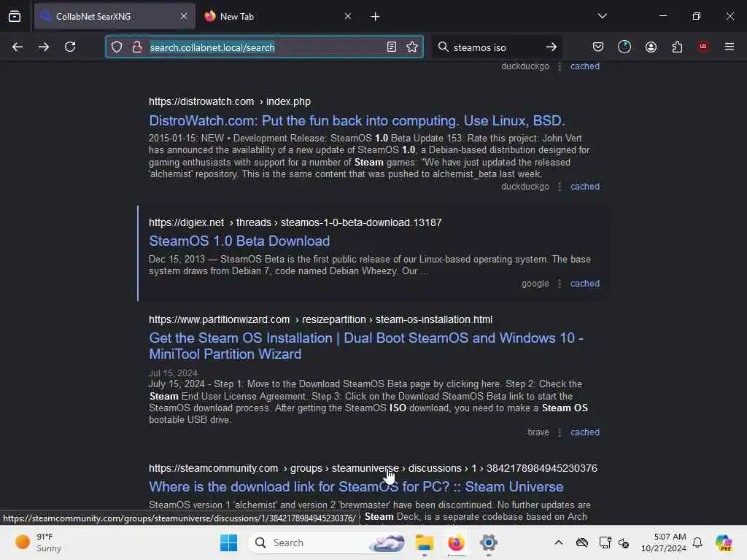Open the cloud sync tray icon

581,542
